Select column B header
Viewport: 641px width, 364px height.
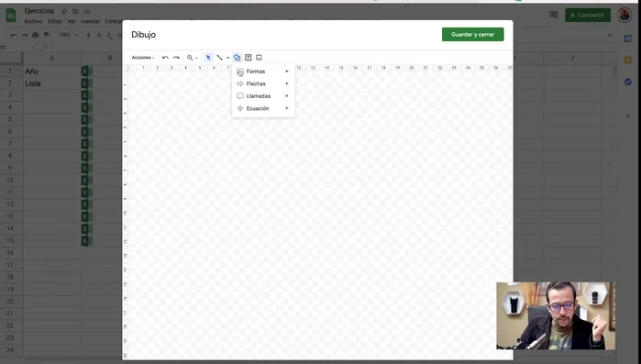(102, 58)
